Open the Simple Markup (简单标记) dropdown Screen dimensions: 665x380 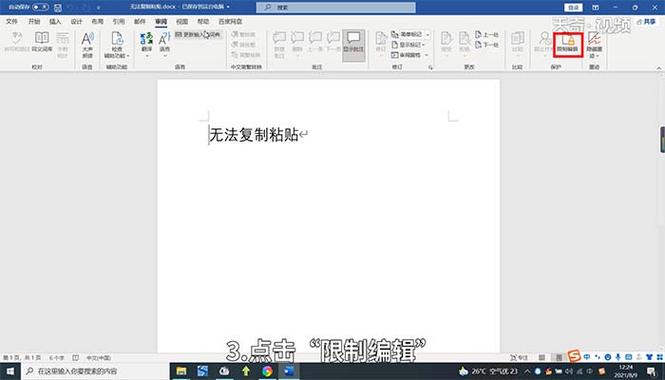click(411, 34)
